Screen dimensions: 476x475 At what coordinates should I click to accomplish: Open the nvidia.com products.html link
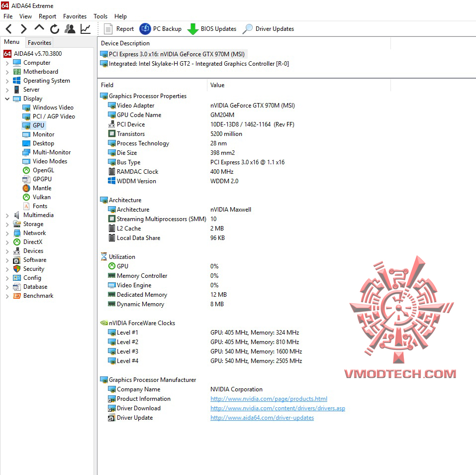pos(269,399)
